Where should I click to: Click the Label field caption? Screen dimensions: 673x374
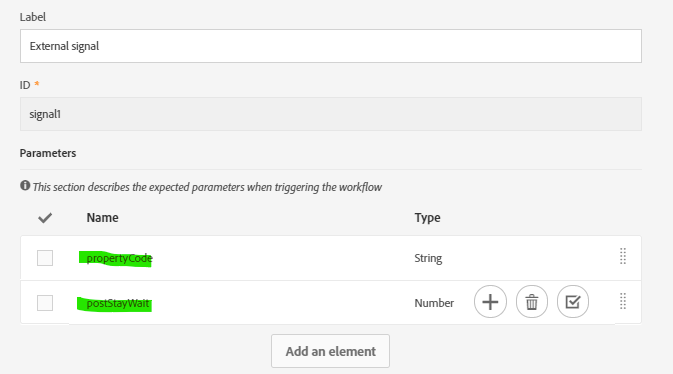pyautogui.click(x=33, y=17)
